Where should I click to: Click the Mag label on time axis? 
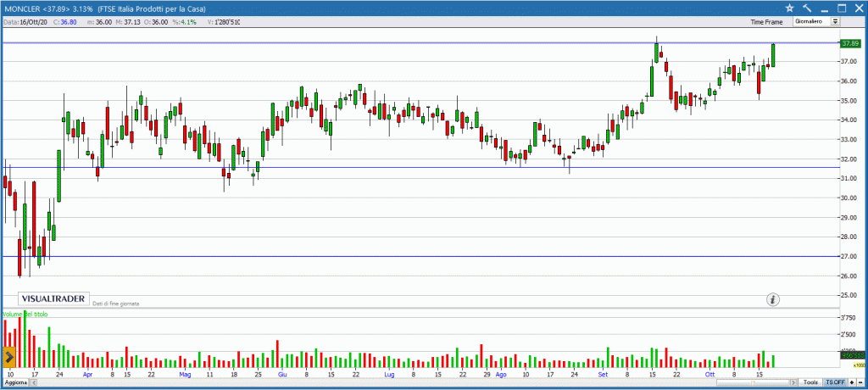[x=186, y=375]
